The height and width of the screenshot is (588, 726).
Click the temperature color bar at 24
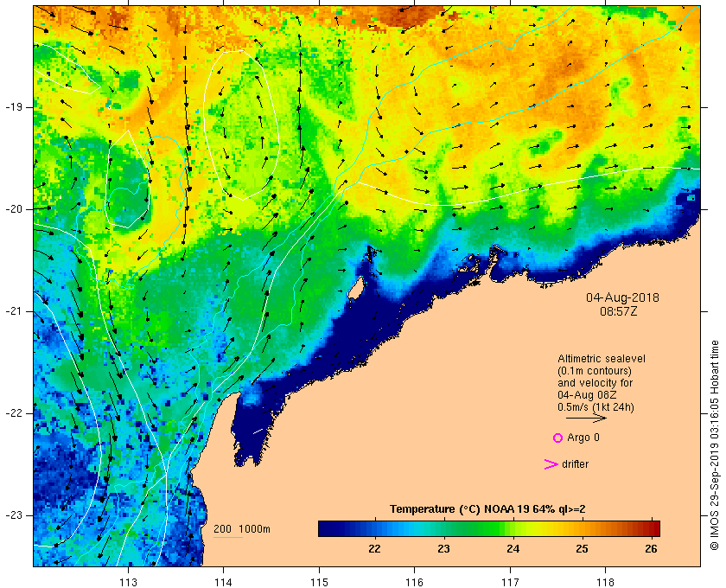[x=513, y=528]
